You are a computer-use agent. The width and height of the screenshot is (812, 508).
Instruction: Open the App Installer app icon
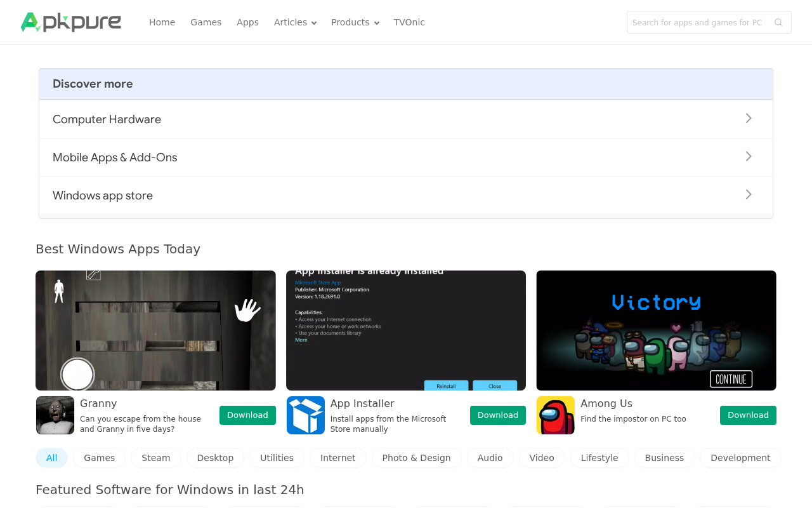(306, 415)
